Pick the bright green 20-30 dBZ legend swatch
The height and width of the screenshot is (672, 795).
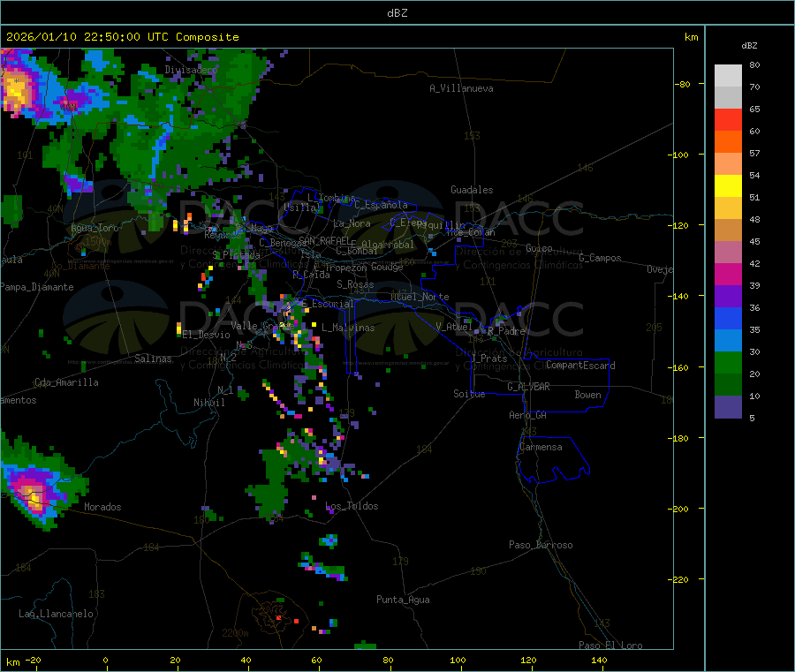pos(728,362)
